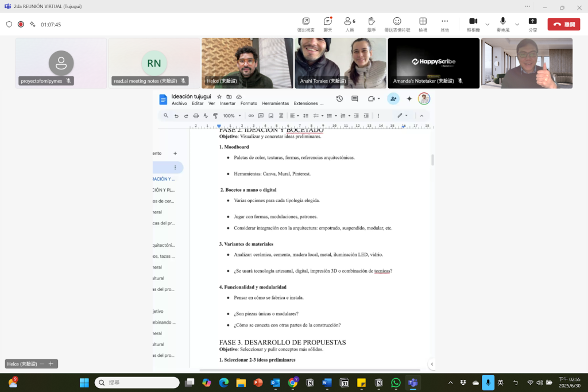Screen dimensions: 588x392
Task: Open version history clock icon in Docs
Action: pyautogui.click(x=339, y=99)
